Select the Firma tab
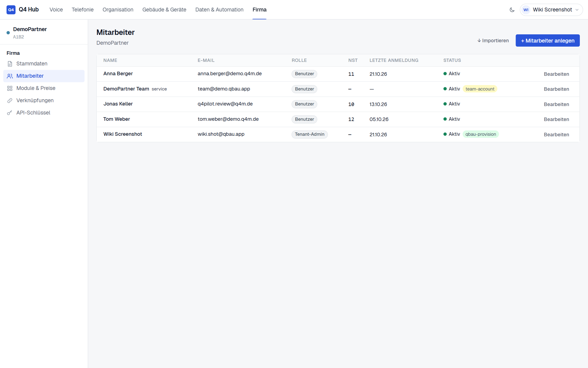588x368 pixels. 259,10
